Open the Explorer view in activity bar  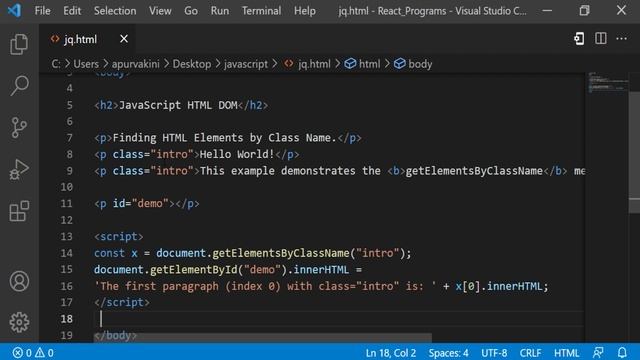[x=19, y=44]
